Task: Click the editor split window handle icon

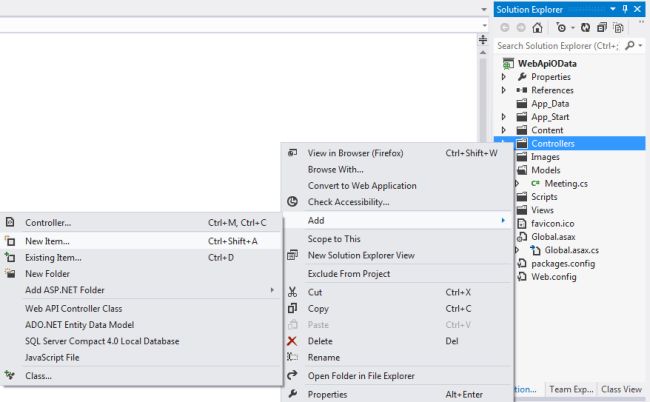Action: [483, 40]
